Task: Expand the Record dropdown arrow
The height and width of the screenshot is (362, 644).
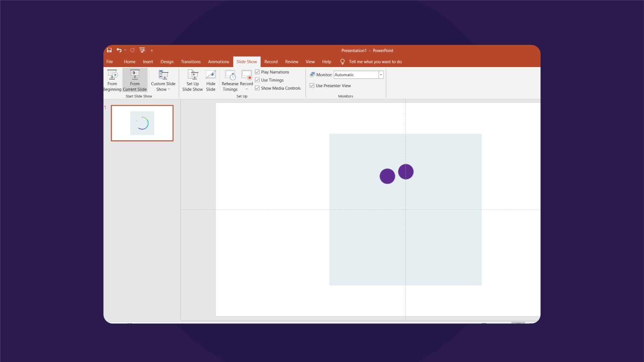Action: (x=246, y=88)
